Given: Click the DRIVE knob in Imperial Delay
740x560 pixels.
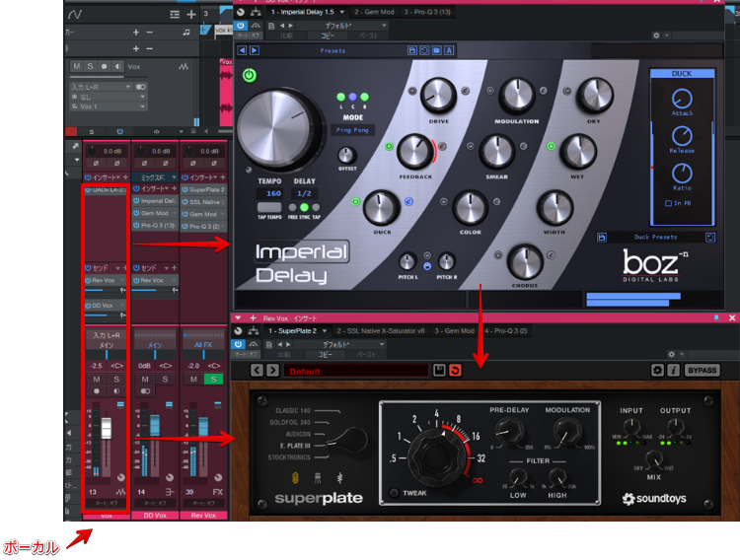Looking at the screenshot, I should click(438, 96).
